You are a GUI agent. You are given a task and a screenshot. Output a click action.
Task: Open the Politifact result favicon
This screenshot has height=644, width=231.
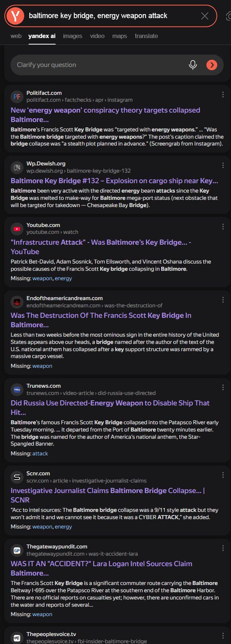pyautogui.click(x=17, y=96)
